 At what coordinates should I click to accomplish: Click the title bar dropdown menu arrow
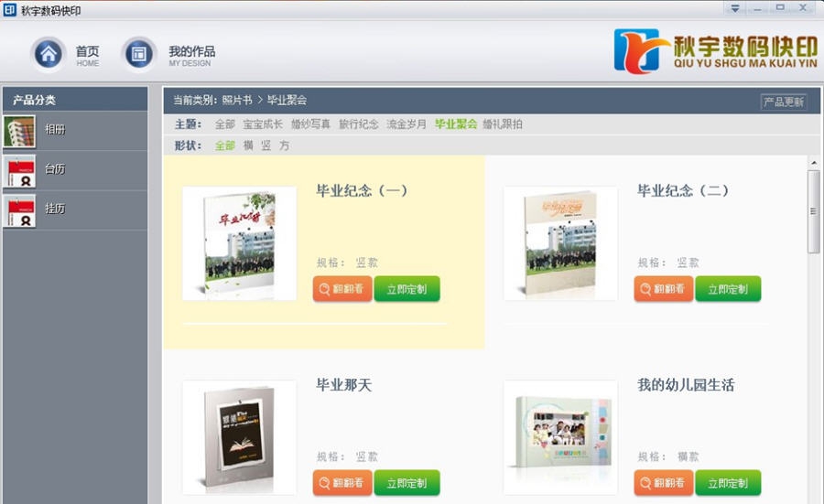click(x=735, y=8)
